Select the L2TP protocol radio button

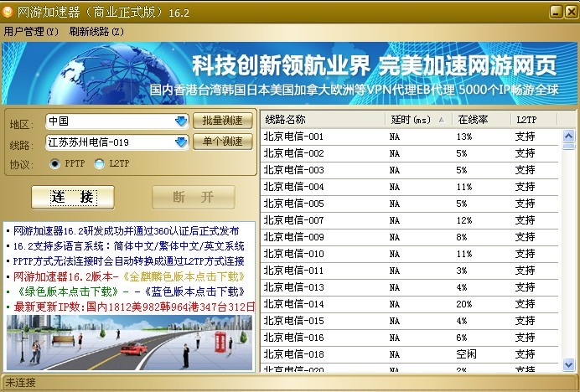click(99, 163)
